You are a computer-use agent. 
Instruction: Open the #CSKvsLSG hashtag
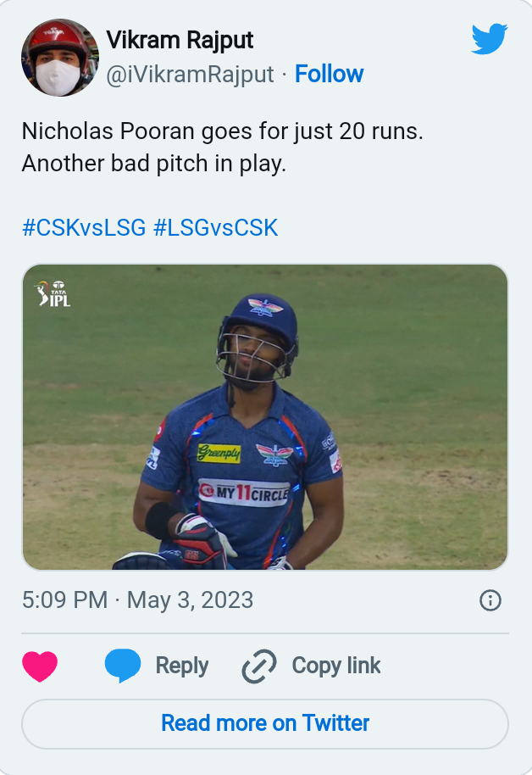click(83, 228)
